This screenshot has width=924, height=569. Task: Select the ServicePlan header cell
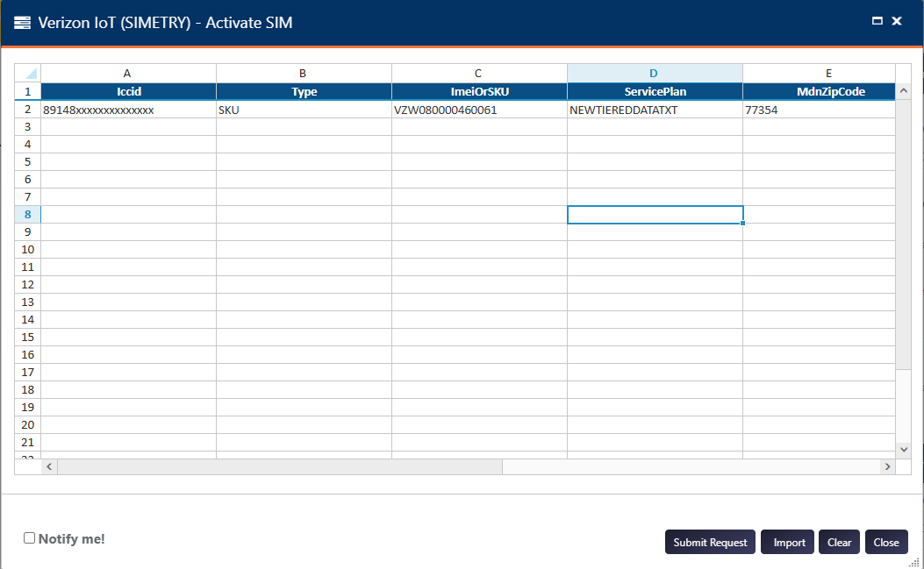655,91
